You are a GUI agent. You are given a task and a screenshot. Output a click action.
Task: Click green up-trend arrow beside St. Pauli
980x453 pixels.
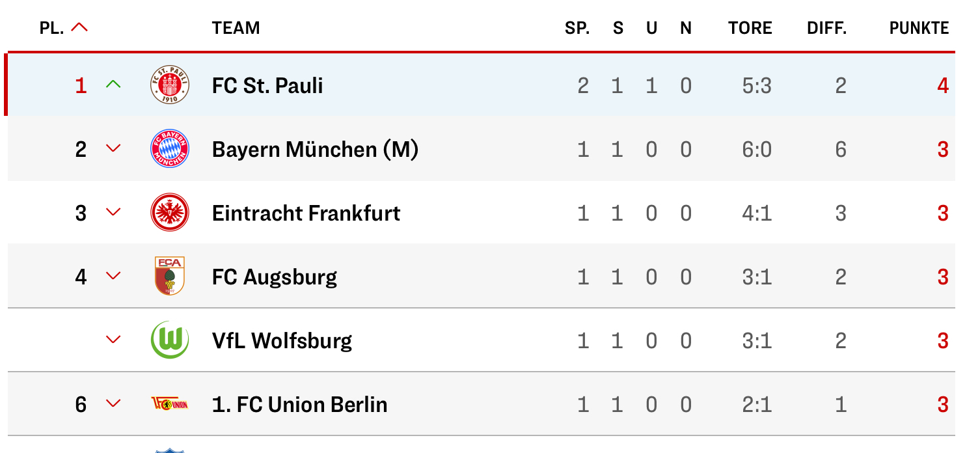(114, 85)
